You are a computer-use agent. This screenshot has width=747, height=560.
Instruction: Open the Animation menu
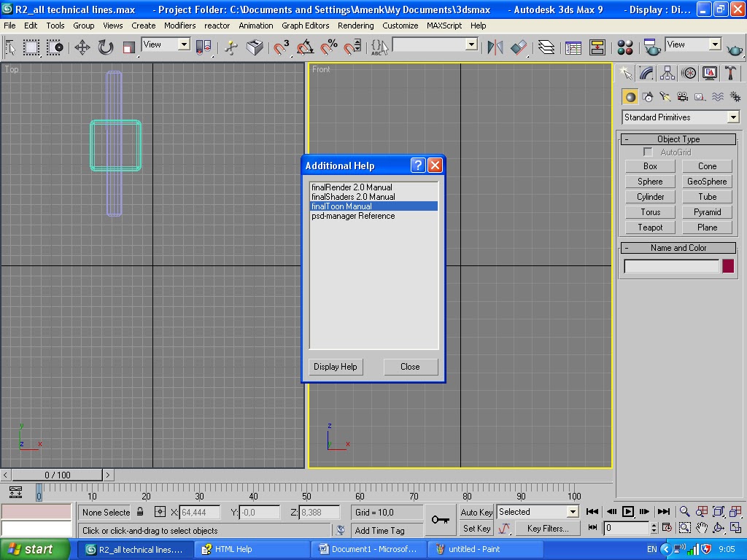tap(256, 26)
